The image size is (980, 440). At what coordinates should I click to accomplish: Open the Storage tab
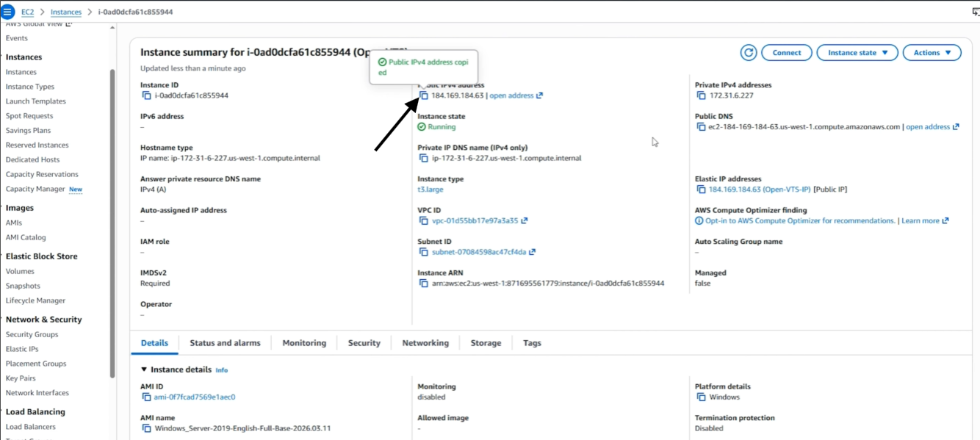coord(486,343)
